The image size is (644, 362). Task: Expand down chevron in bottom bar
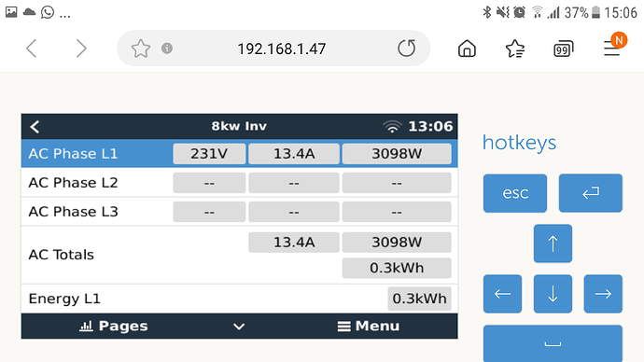point(239,327)
